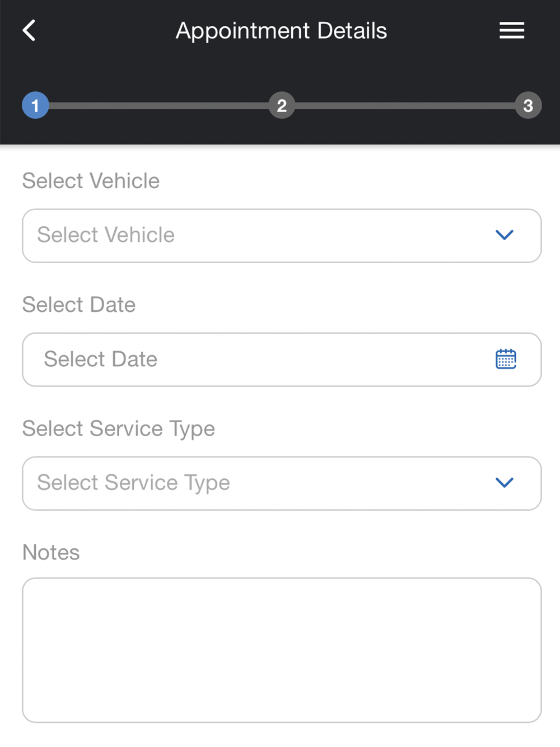The image size is (560, 747).
Task: Open the hamburger menu
Action: click(512, 30)
